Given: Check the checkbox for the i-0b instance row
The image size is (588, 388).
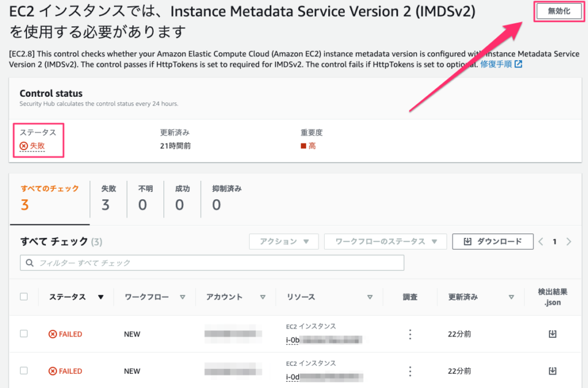Looking at the screenshot, I should 24,333.
